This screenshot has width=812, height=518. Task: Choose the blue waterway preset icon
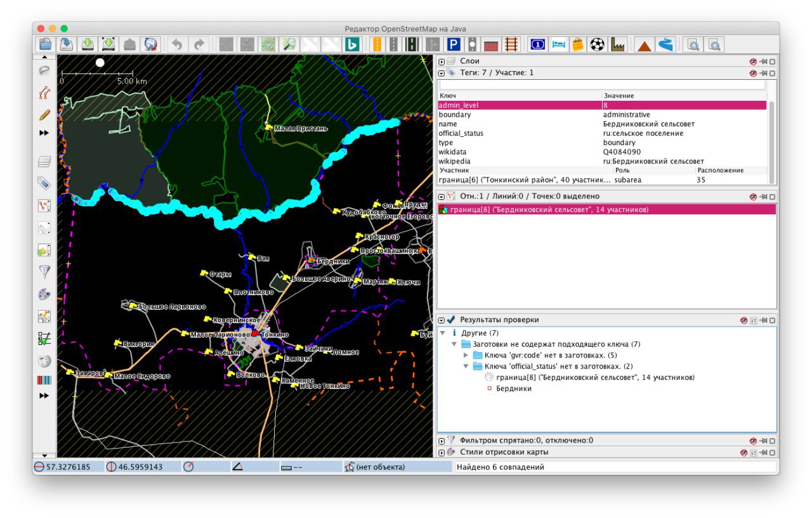[665, 44]
